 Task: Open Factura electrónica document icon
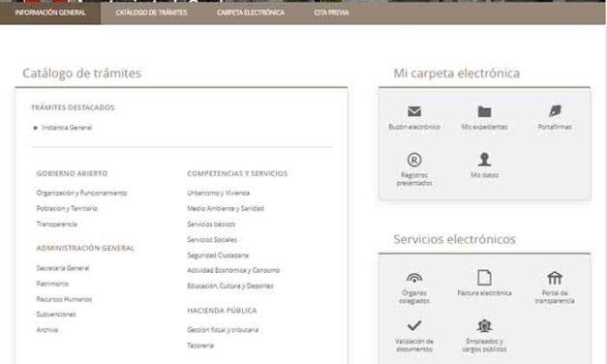(x=484, y=277)
